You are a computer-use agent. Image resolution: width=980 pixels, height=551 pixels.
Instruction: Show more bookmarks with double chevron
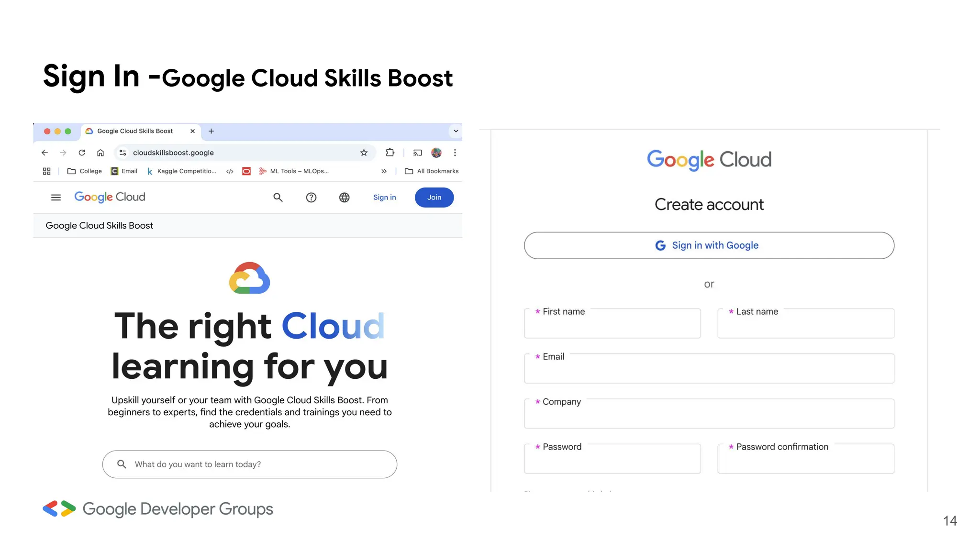coord(384,171)
